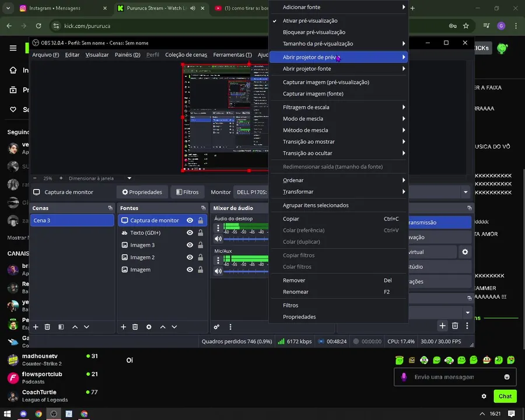Image resolution: width=525 pixels, height=420 pixels.
Task: Uncheck Ativar pré-visualização menu item
Action: click(338, 21)
